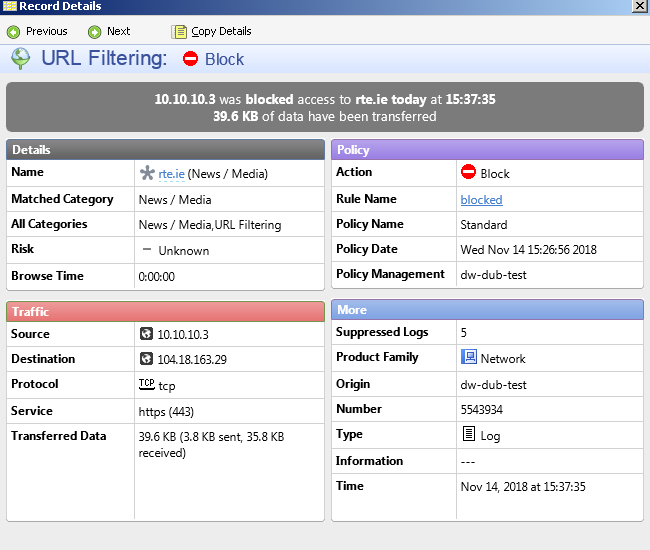Click the Next green arrow icon
650x550 pixels.
(95, 32)
